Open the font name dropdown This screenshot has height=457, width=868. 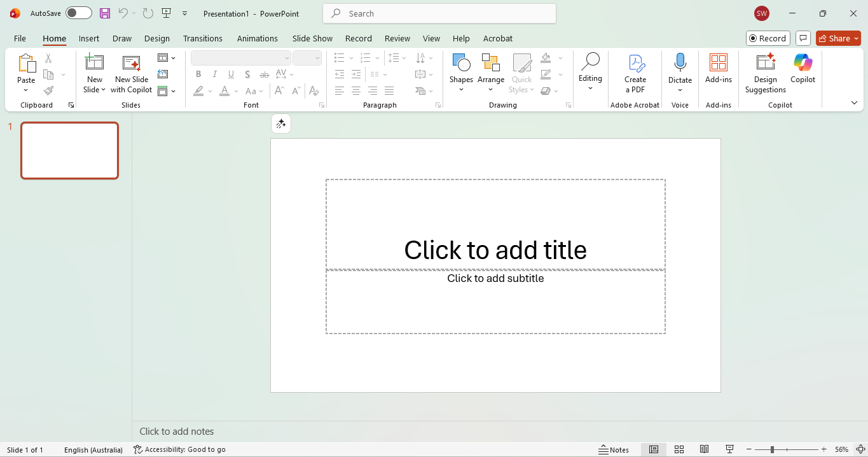click(286, 57)
